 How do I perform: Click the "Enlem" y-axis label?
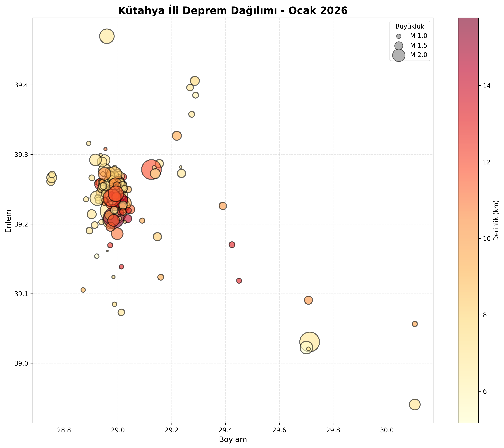point(9,221)
